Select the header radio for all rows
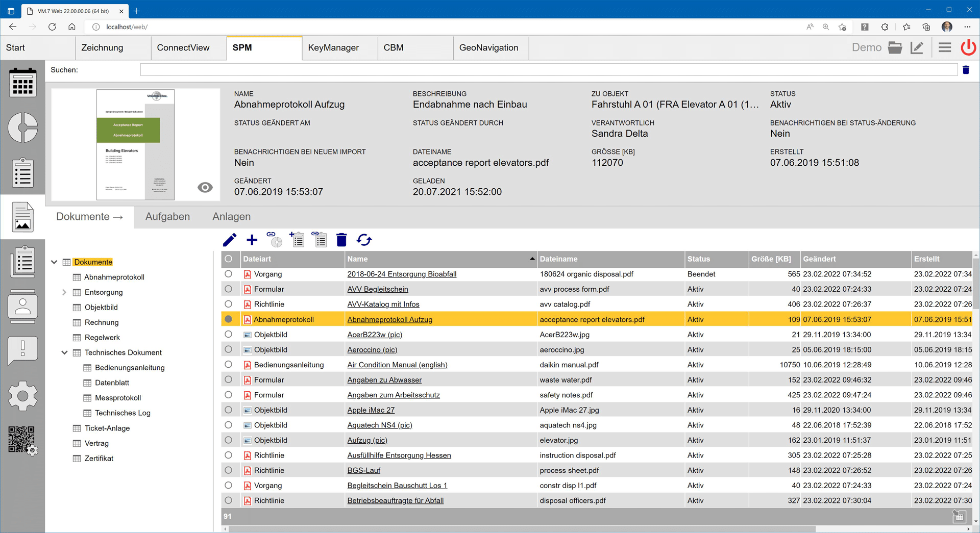Image resolution: width=980 pixels, height=533 pixels. [228, 259]
